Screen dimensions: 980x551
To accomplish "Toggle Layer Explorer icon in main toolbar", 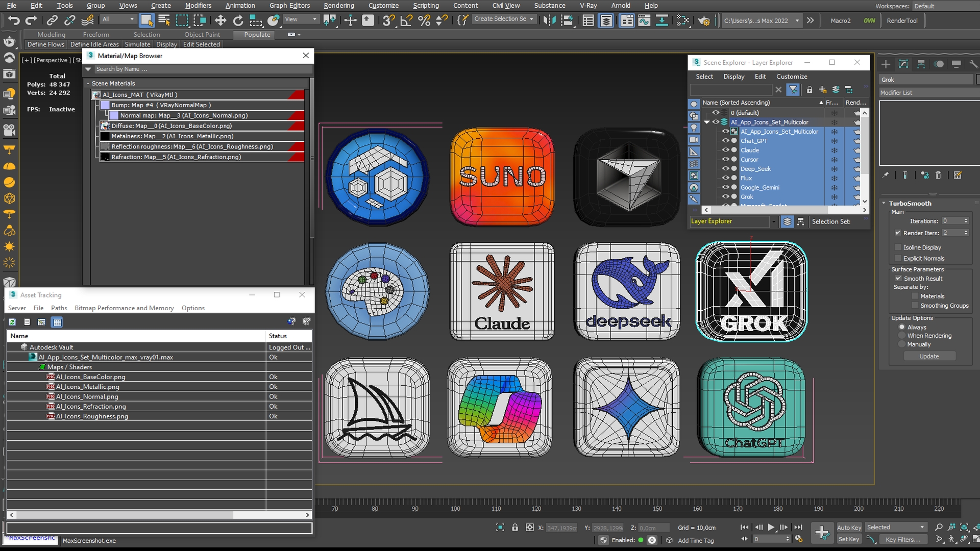I will click(606, 20).
